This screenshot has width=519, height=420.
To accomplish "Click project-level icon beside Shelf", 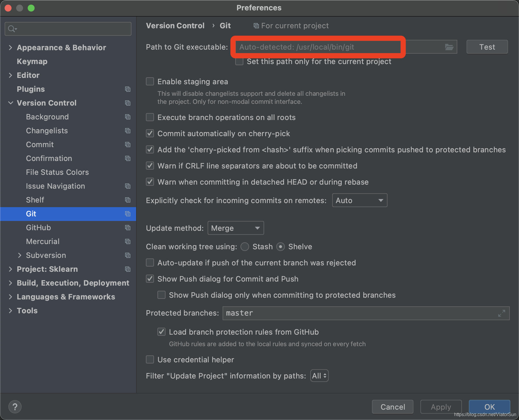I will click(128, 200).
